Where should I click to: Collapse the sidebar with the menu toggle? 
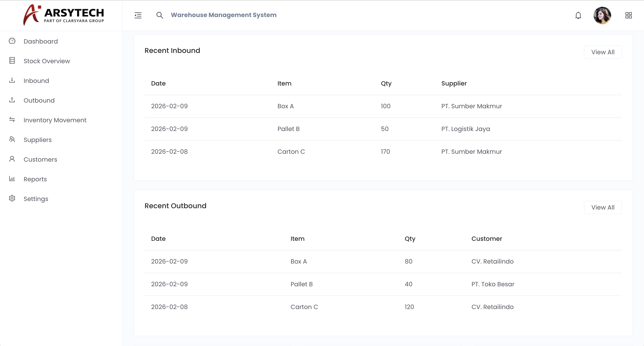(138, 16)
